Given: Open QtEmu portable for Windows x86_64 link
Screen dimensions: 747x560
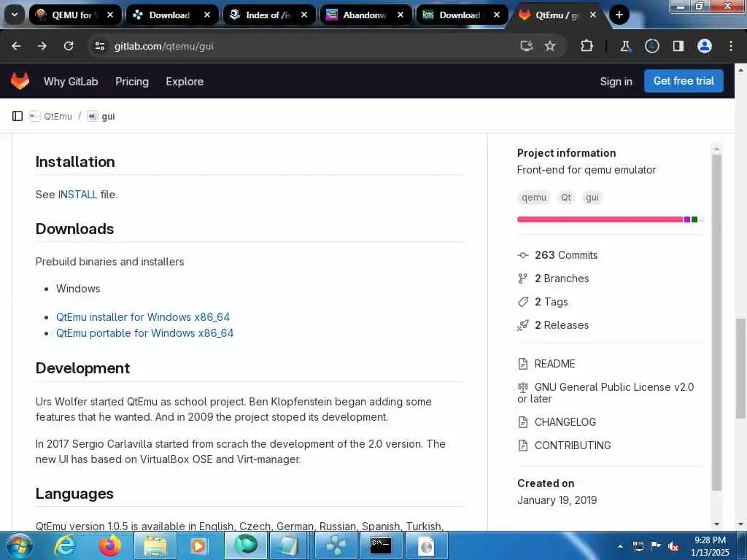Looking at the screenshot, I should [x=145, y=333].
